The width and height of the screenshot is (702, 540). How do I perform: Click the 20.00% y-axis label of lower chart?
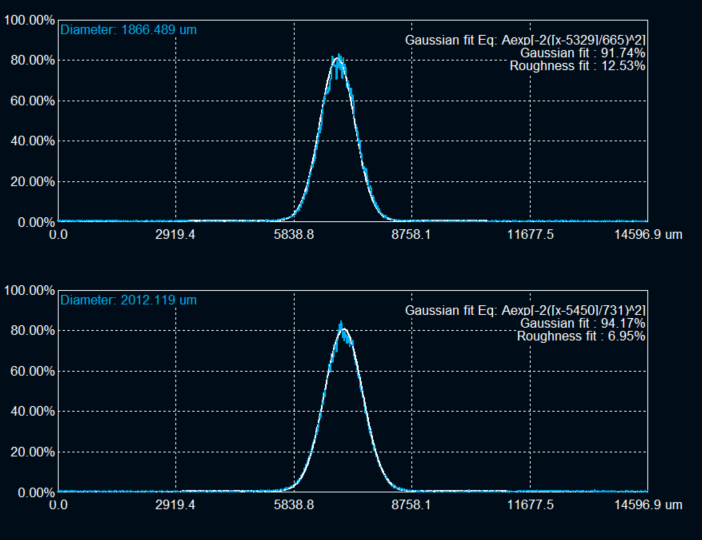point(31,453)
